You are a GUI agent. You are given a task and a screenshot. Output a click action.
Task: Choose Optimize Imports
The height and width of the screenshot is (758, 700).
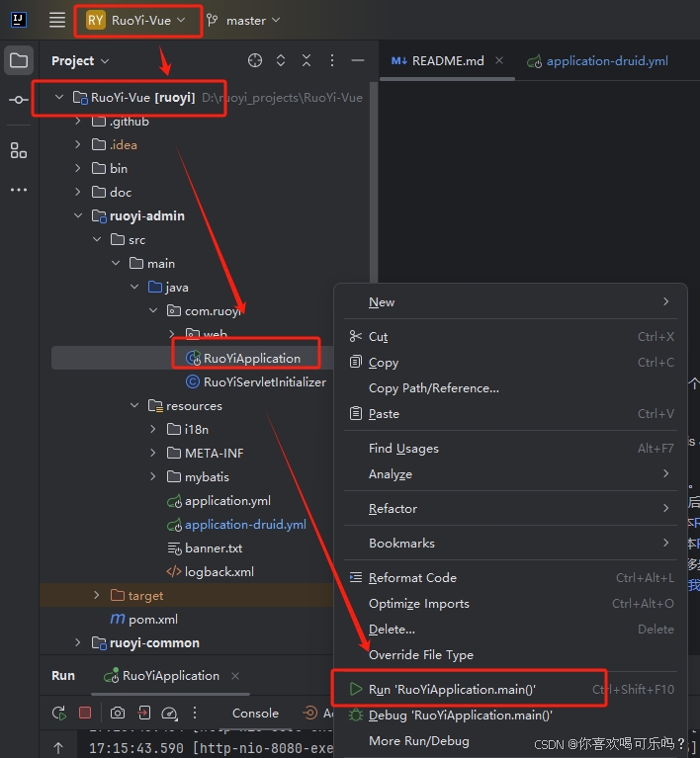click(510, 603)
